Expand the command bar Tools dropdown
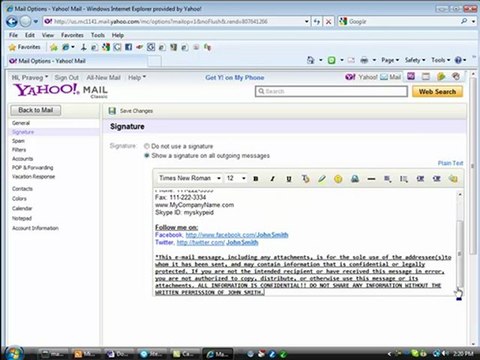Image resolution: width=480 pixels, height=360 pixels. coord(441,60)
